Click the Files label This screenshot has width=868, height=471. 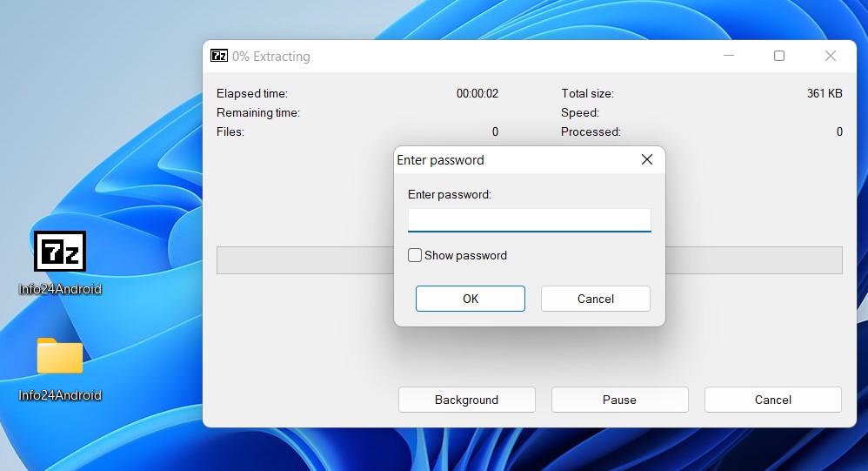[x=230, y=131]
